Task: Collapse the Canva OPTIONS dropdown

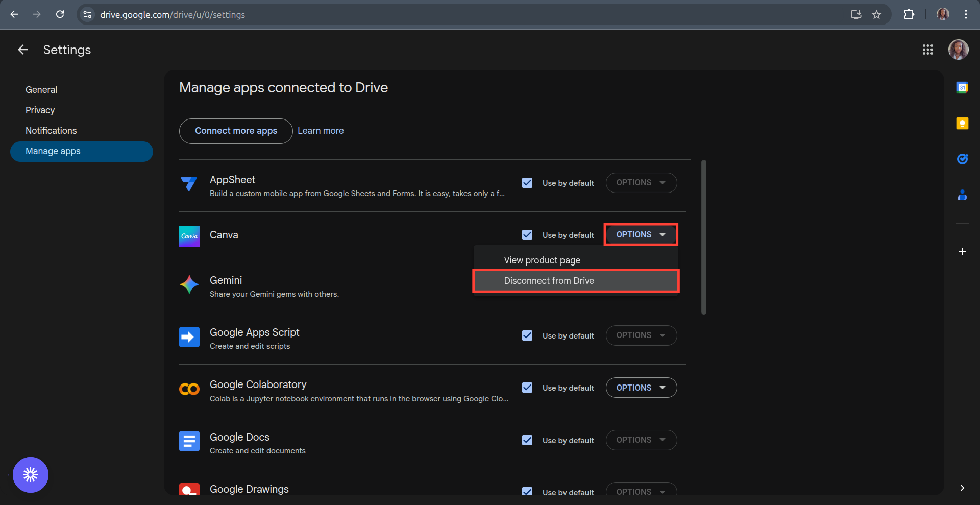Action: pos(641,235)
